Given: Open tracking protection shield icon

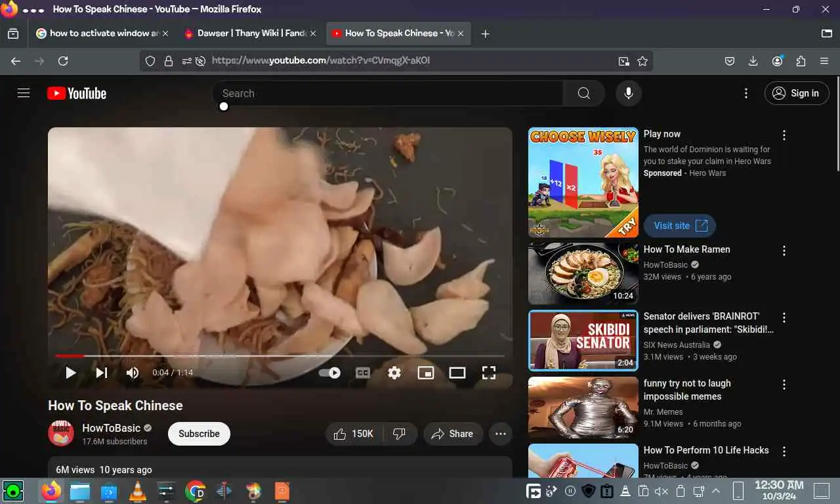Looking at the screenshot, I should click(150, 61).
